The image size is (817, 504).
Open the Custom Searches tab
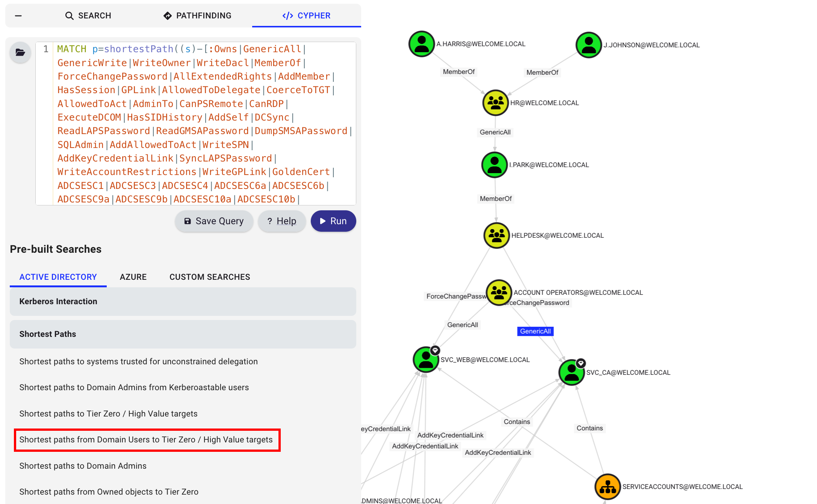click(210, 277)
